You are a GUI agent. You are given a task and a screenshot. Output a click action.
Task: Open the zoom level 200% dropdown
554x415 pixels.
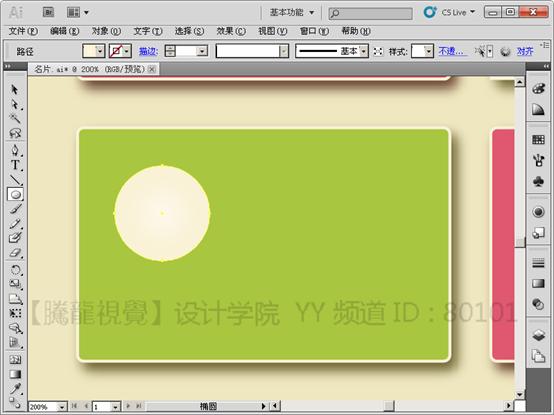[62, 407]
